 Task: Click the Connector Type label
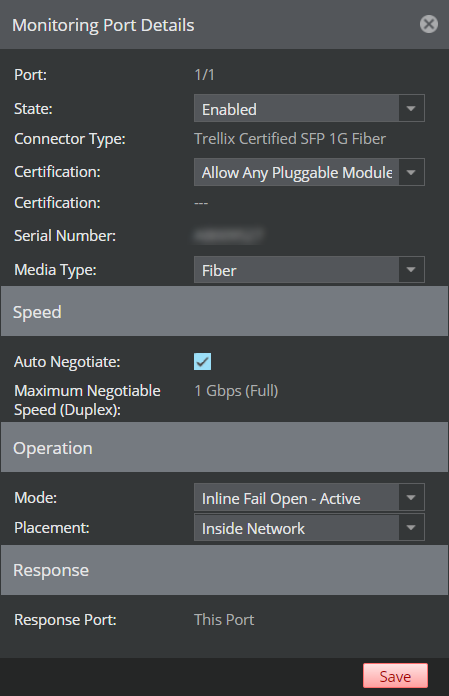[x=70, y=139]
